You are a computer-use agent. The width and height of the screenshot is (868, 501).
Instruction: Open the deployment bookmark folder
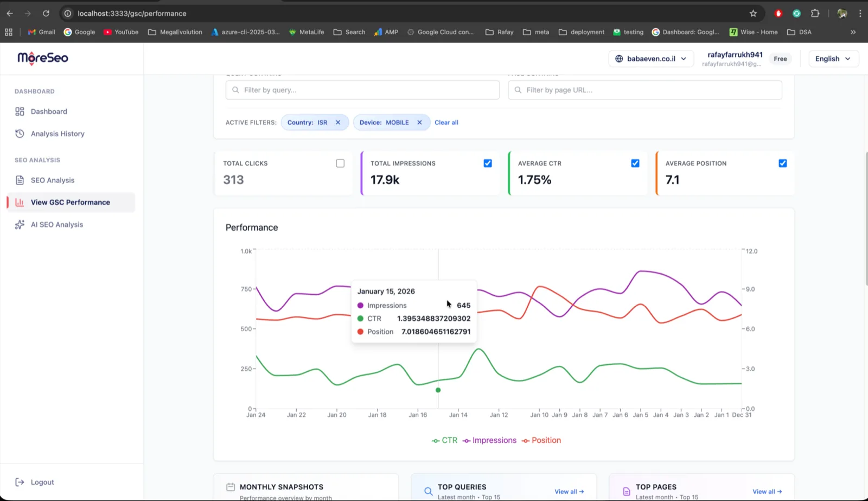coord(582,32)
